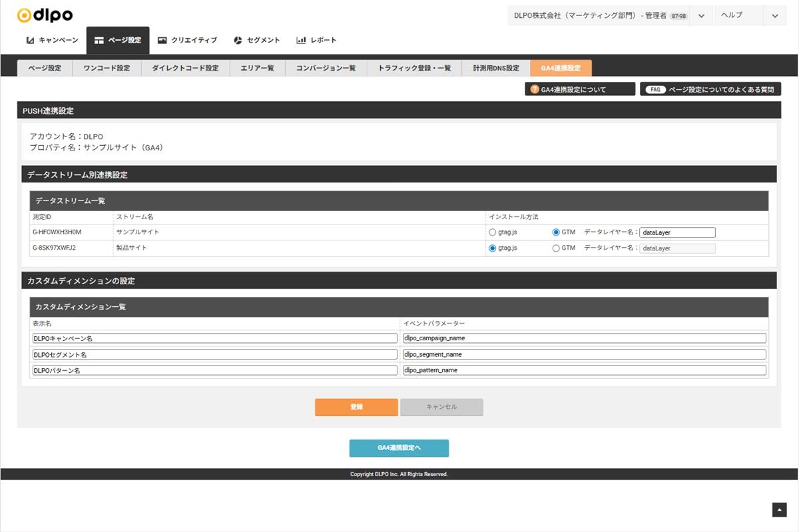799x532 pixels.
Task: Open the ワンコード設定 tab
Action: pyautogui.click(x=107, y=68)
